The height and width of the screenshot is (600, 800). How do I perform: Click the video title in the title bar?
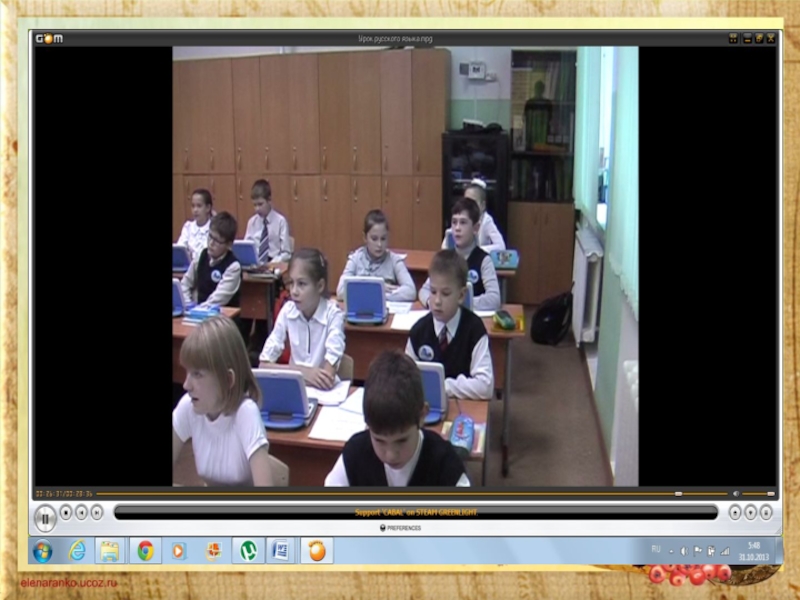click(395, 39)
